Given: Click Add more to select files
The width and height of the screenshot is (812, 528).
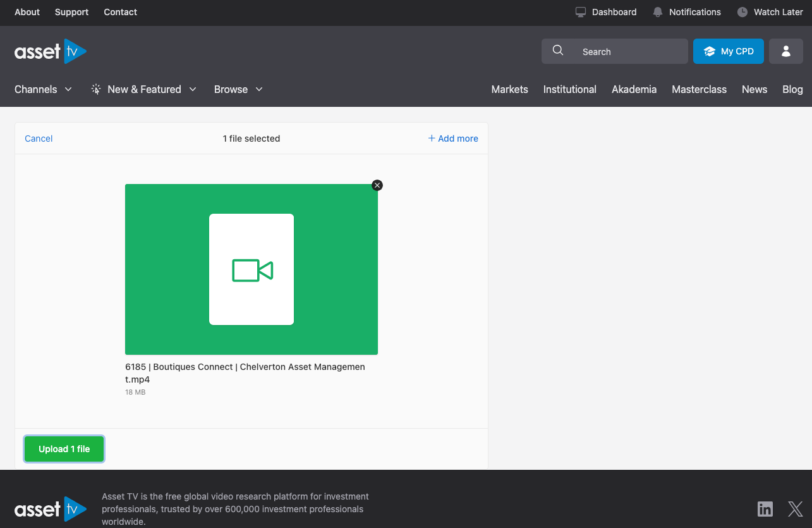Looking at the screenshot, I should (453, 138).
